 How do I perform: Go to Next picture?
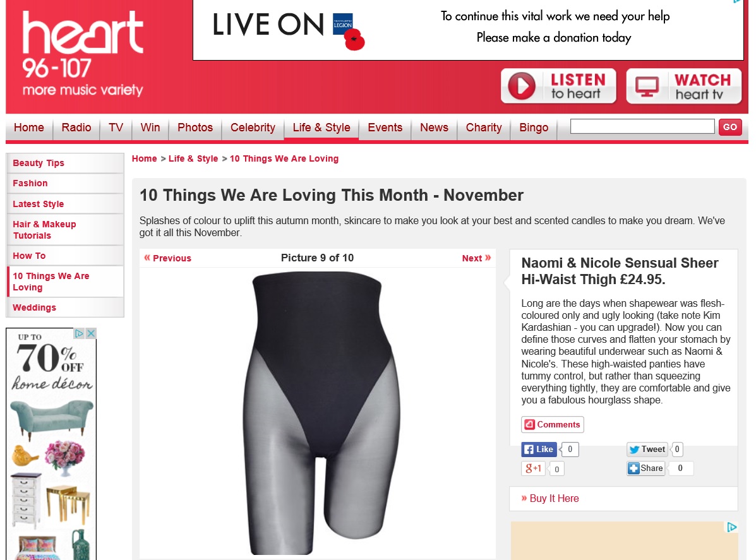pyautogui.click(x=476, y=258)
